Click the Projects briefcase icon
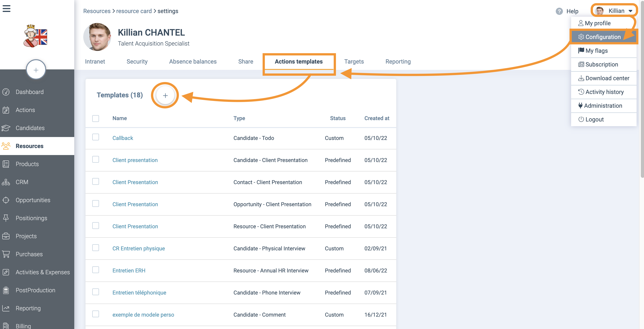644x329 pixels. tap(6, 236)
